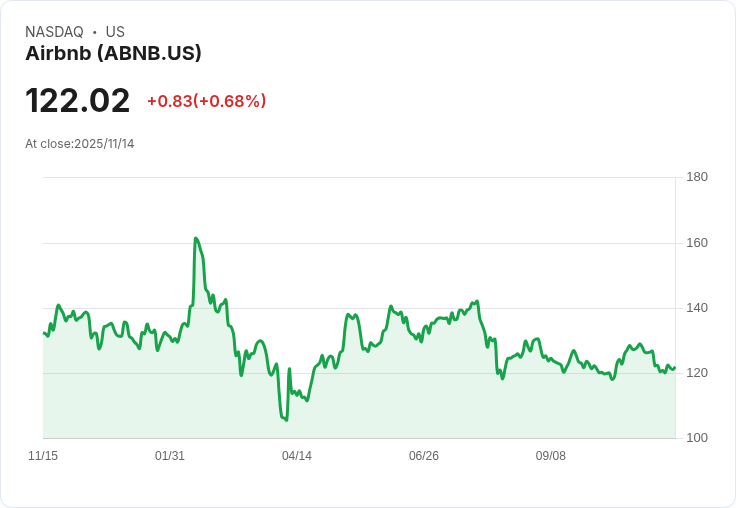The image size is (736, 508).
Task: Click the 100 y-axis label
Action: (697, 438)
